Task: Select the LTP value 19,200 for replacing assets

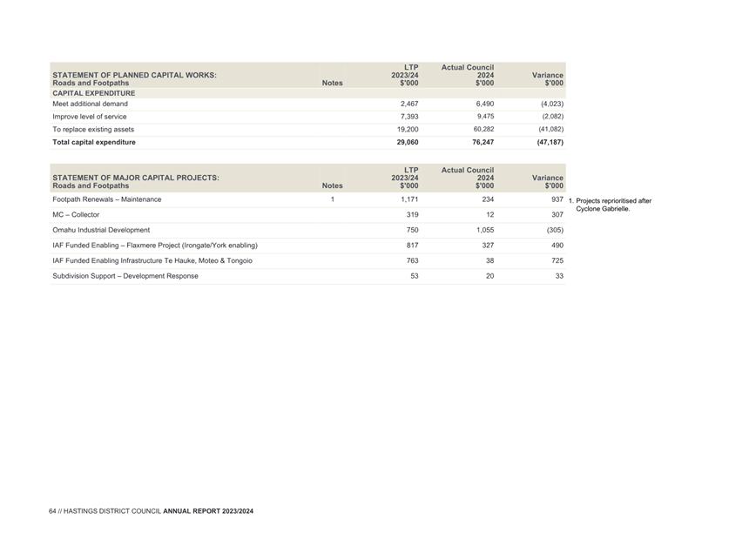Action: pyautogui.click(x=408, y=129)
